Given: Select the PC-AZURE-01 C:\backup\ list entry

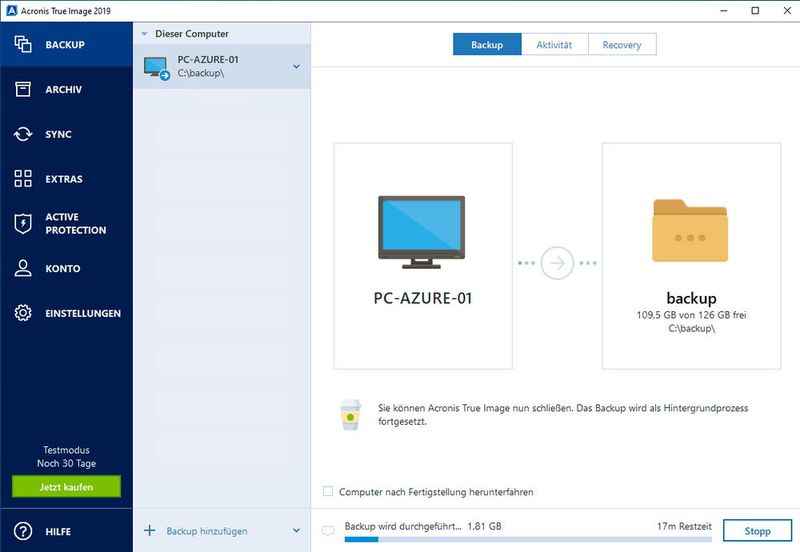Looking at the screenshot, I should [x=221, y=67].
